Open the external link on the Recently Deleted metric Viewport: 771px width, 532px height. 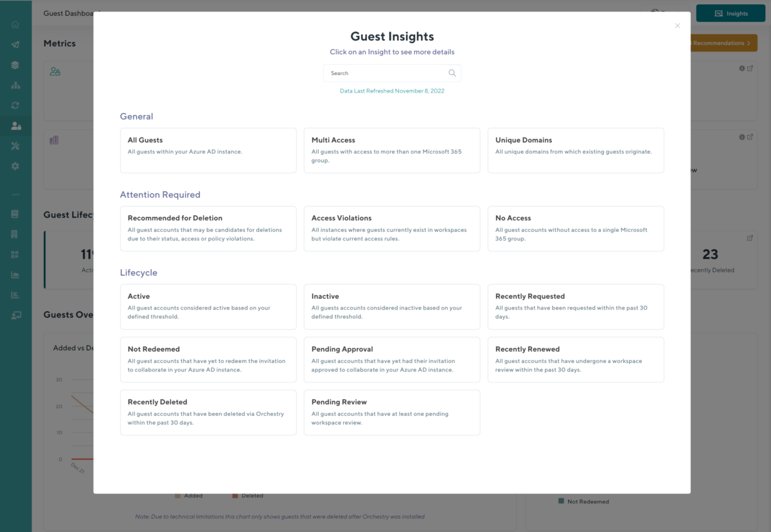click(750, 237)
